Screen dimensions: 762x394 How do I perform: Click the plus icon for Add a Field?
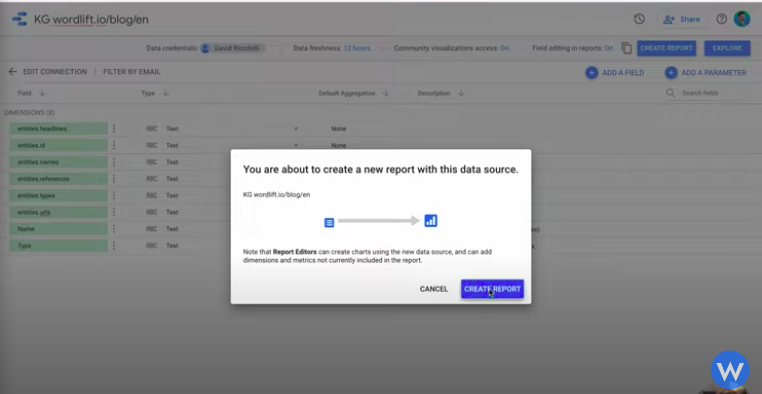coord(591,73)
